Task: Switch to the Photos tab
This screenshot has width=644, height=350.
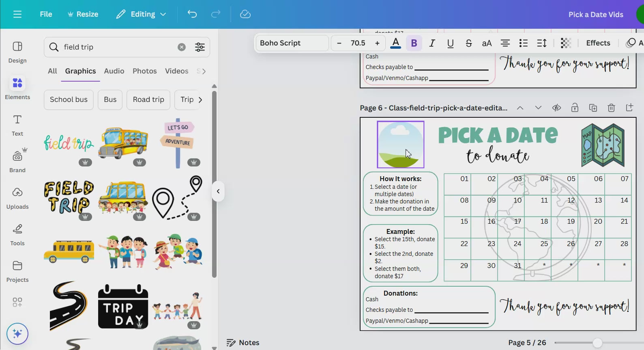Action: [x=144, y=71]
